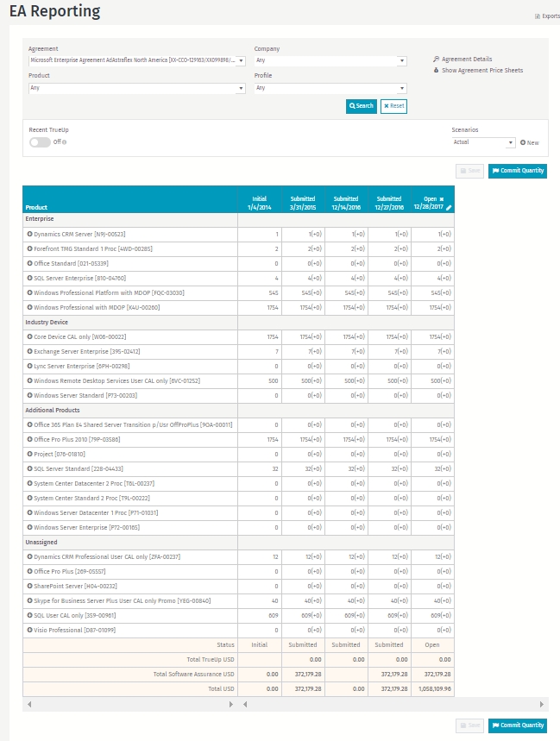Open Agreement Details icon link

[437, 59]
